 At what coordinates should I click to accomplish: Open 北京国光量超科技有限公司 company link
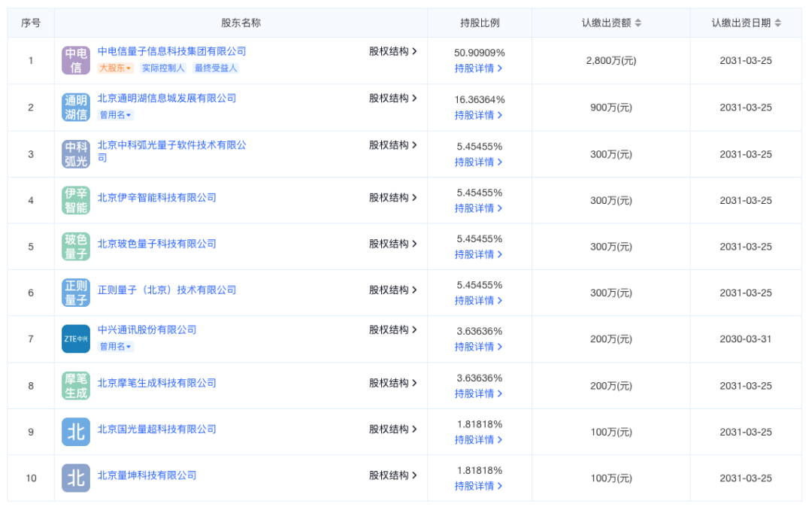[157, 430]
